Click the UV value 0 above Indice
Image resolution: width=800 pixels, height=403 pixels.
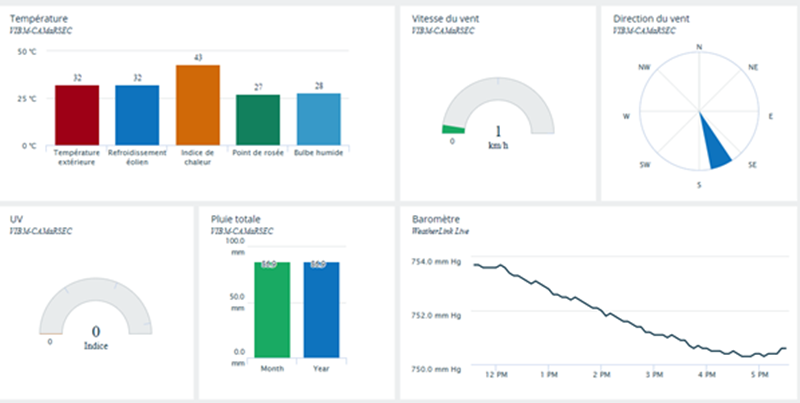point(96,331)
